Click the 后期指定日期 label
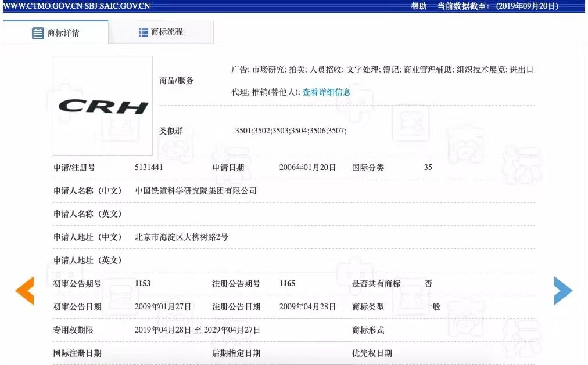The width and height of the screenshot is (588, 365). click(x=236, y=353)
